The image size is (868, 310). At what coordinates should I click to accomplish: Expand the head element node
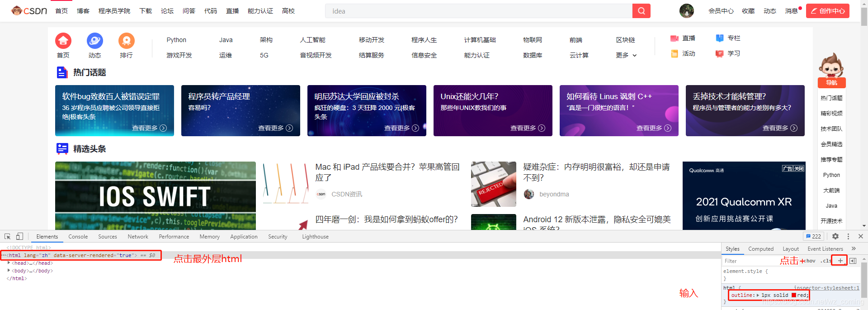[x=9, y=263]
